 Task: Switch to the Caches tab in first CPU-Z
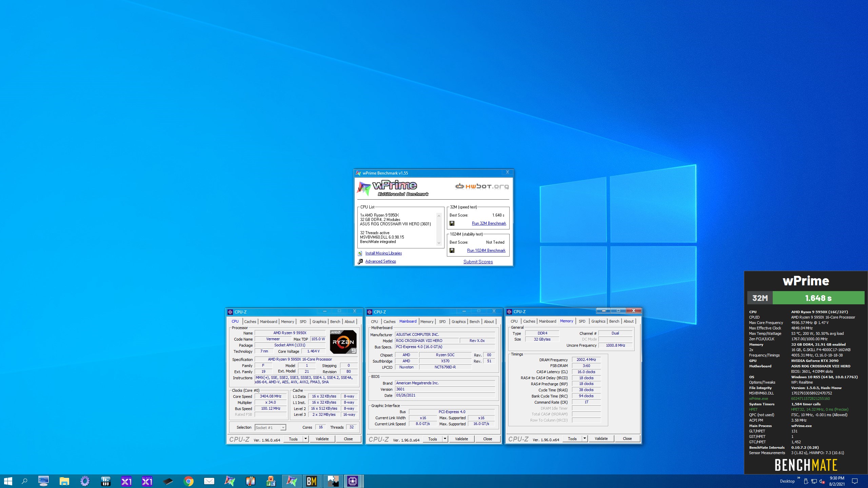(x=250, y=322)
